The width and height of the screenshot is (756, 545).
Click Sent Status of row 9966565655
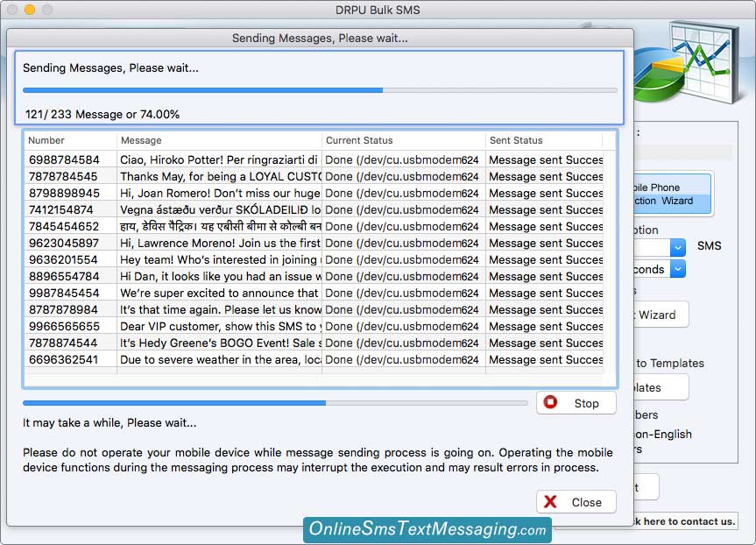pyautogui.click(x=545, y=326)
